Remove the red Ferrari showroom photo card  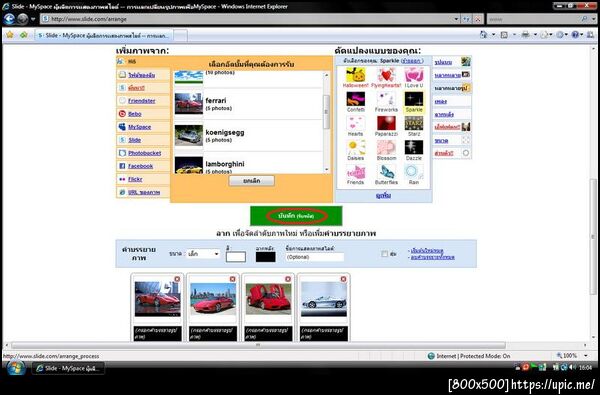(177, 279)
